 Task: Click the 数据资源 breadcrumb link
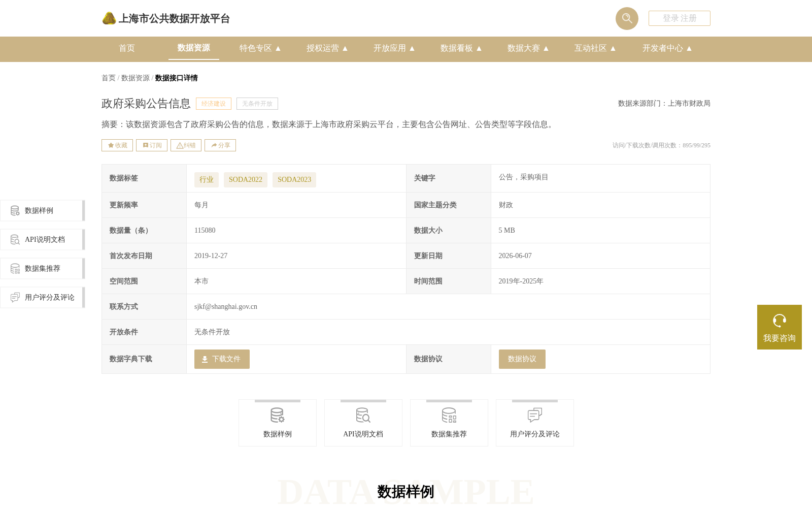pyautogui.click(x=136, y=78)
